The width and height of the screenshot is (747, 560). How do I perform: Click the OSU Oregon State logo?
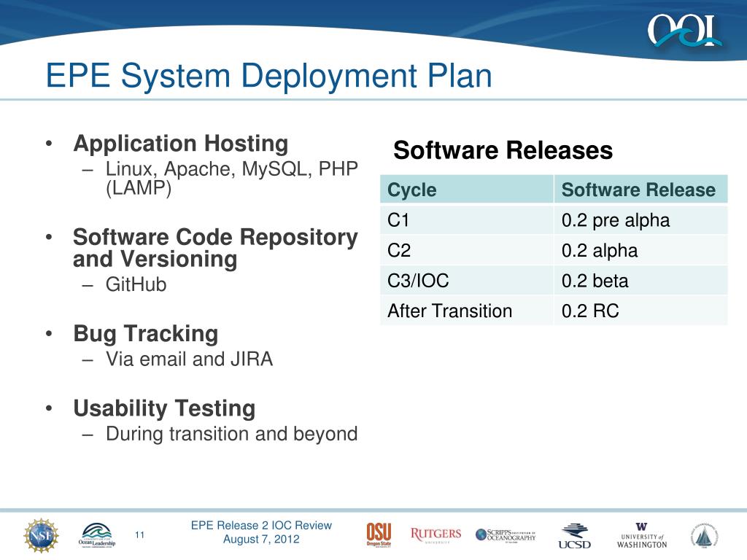coord(379,534)
